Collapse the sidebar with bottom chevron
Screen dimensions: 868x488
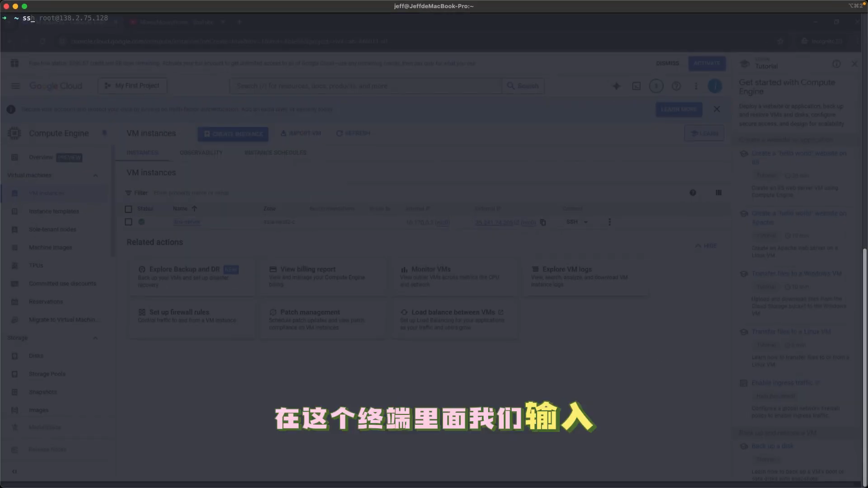(14, 471)
